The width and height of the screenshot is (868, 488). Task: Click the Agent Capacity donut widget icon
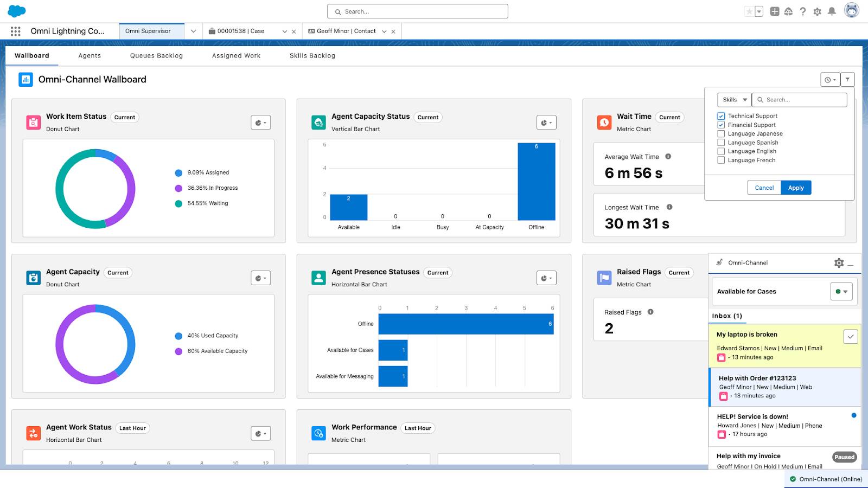(34, 278)
